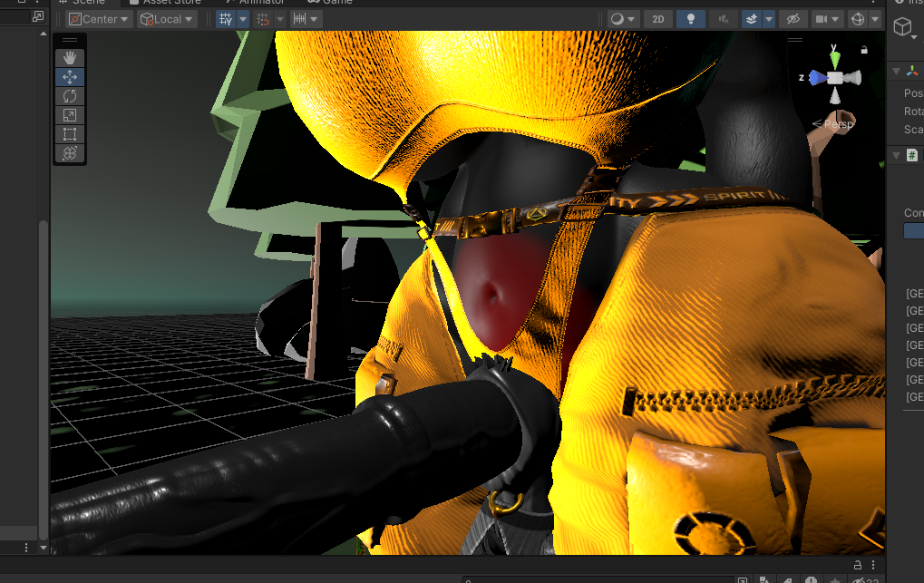
Task: Open grid snapping settings dropdown arrow
Action: click(x=280, y=19)
